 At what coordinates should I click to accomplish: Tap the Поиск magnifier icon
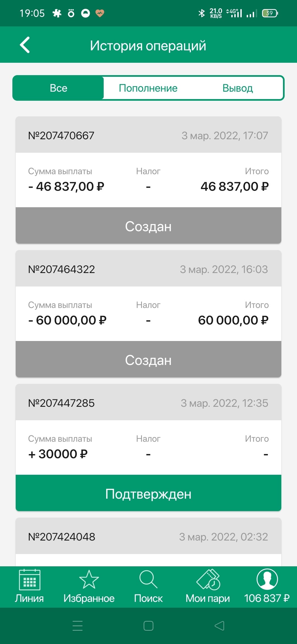click(148, 580)
